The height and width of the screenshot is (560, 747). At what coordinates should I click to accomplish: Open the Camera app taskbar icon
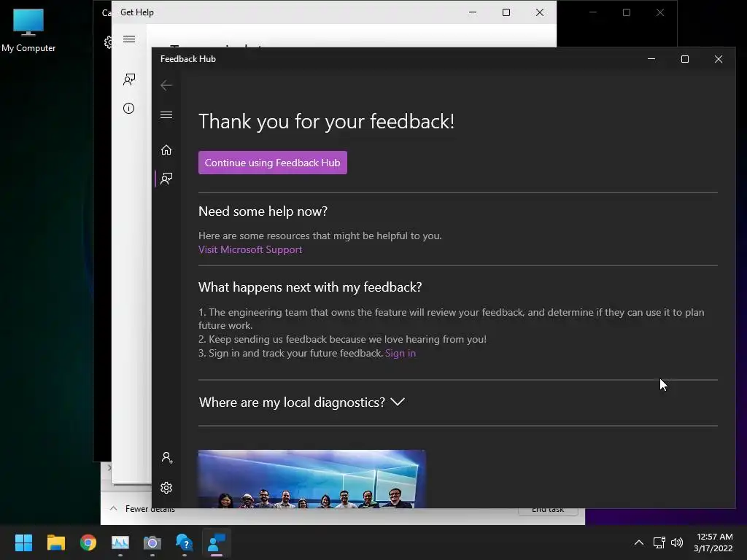152,542
